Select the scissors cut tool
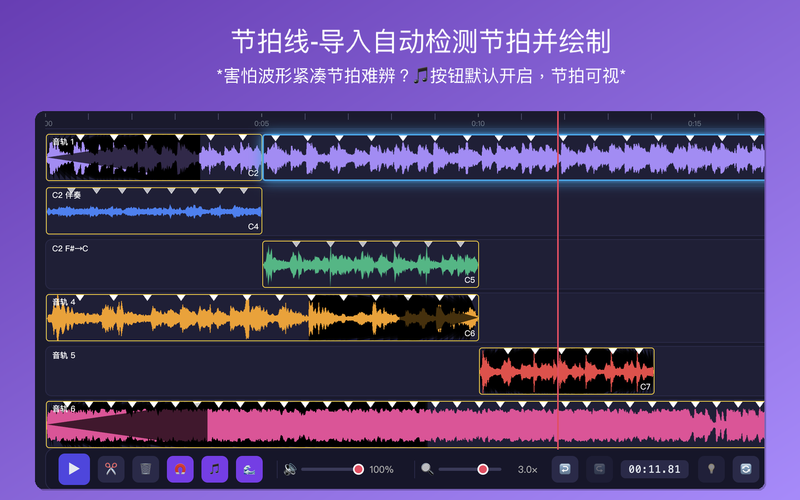 [x=111, y=469]
